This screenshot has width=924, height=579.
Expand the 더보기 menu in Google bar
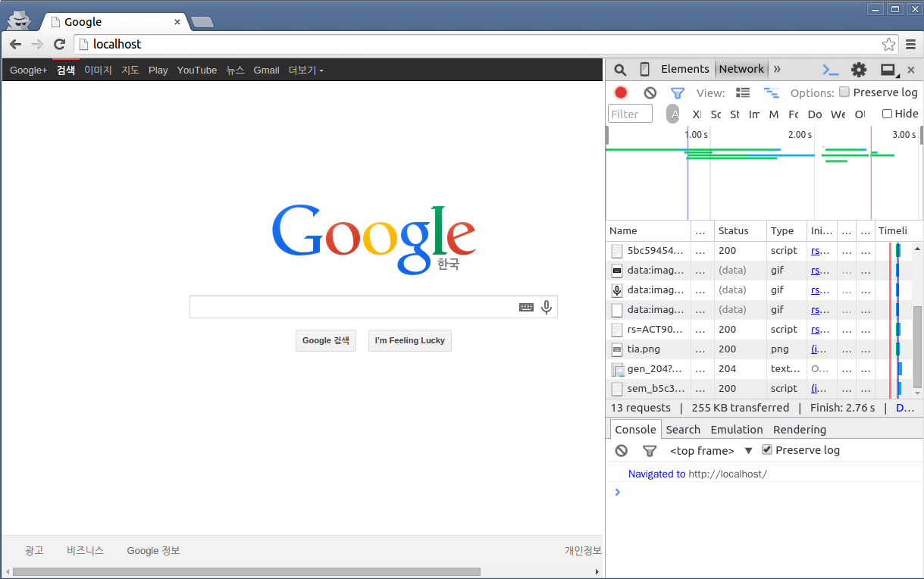pos(306,70)
